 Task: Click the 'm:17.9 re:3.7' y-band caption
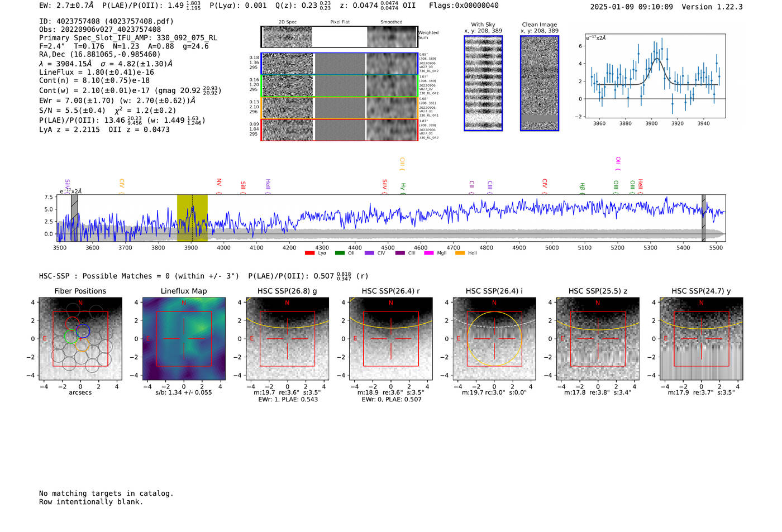[x=702, y=392]
